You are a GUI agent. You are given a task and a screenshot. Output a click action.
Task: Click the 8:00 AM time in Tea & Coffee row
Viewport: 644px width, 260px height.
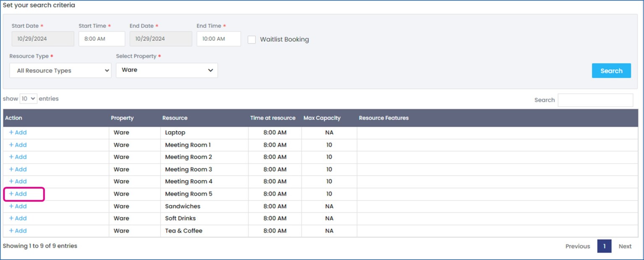pyautogui.click(x=275, y=231)
